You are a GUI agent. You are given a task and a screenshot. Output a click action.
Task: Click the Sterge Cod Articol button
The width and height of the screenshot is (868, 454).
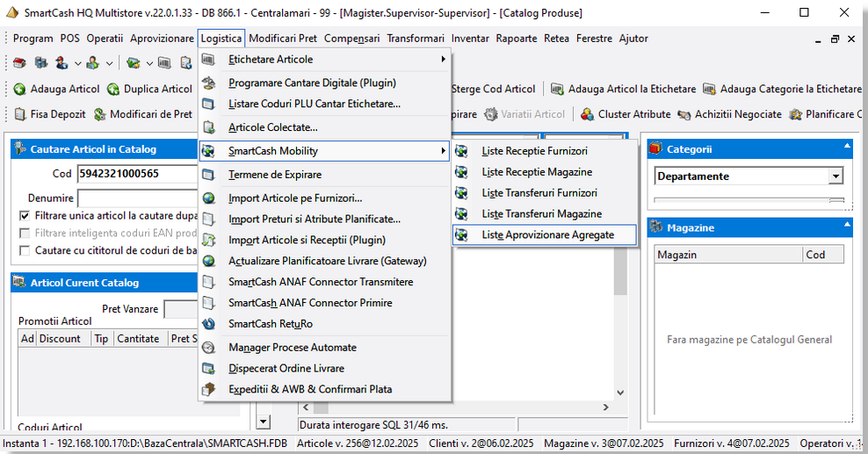[x=493, y=89]
